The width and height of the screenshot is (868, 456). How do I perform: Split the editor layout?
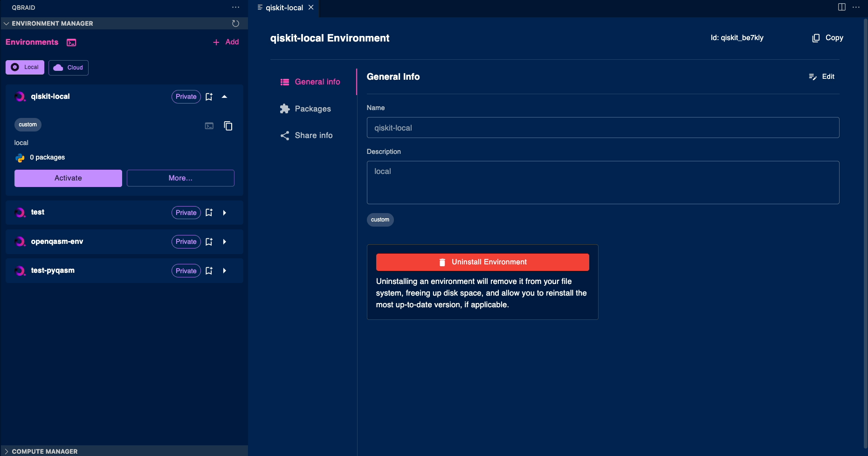[x=842, y=7]
